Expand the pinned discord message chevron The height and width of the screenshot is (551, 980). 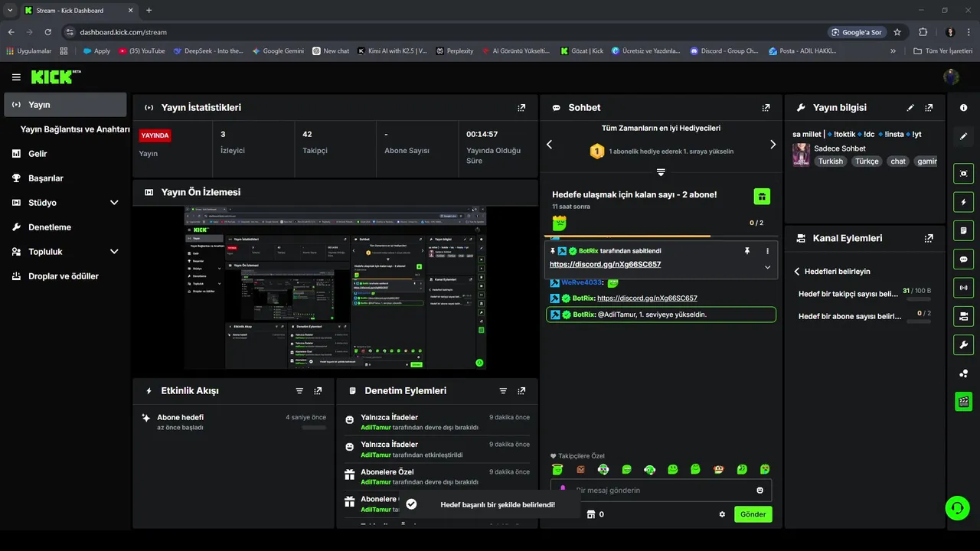pos(767,267)
